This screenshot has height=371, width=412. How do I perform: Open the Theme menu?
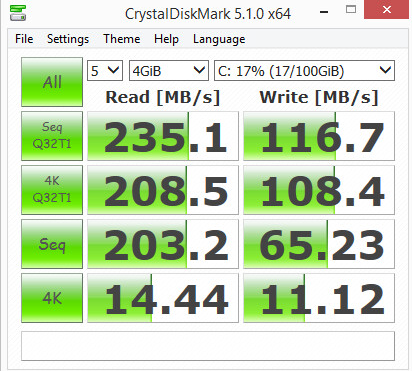(x=122, y=39)
